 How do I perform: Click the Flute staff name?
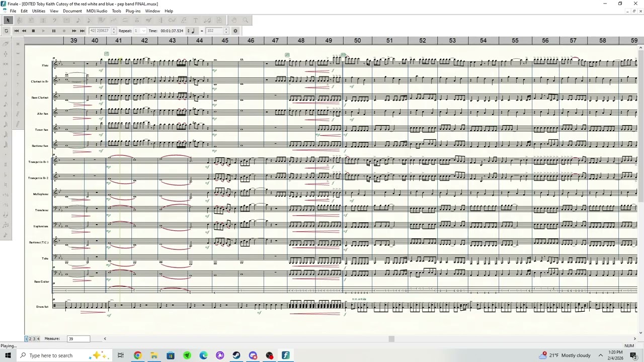(x=45, y=65)
